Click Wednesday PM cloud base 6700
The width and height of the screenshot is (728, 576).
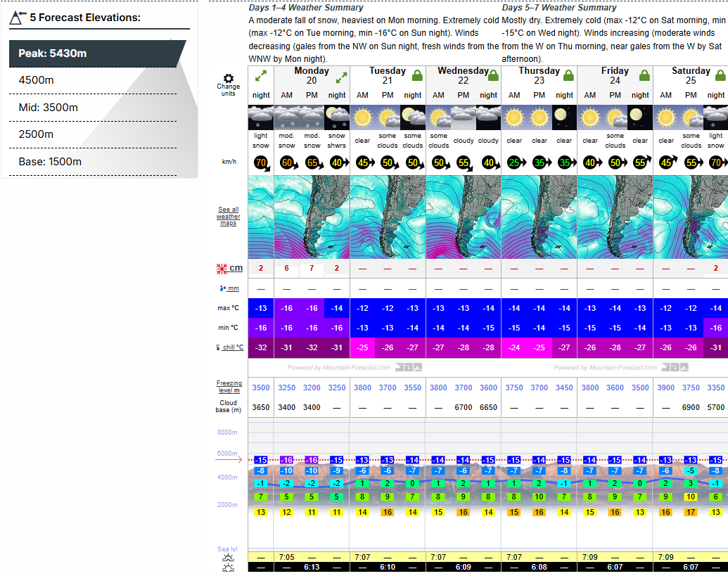464,407
